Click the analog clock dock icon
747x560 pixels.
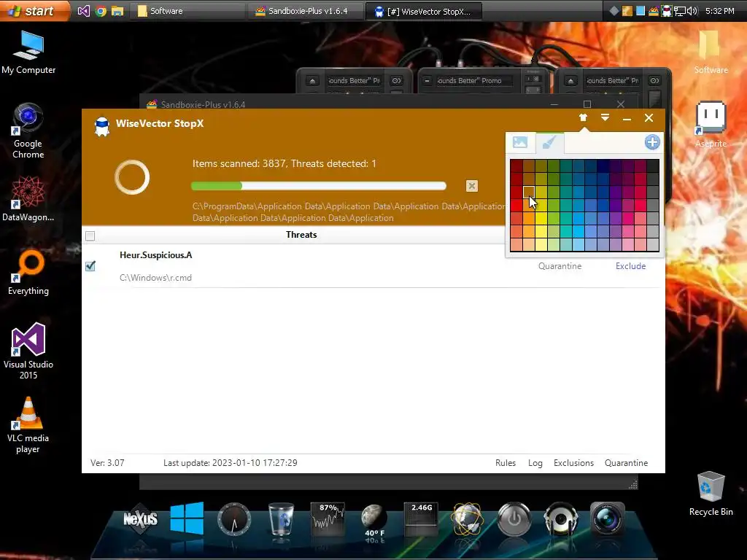pos(233,519)
